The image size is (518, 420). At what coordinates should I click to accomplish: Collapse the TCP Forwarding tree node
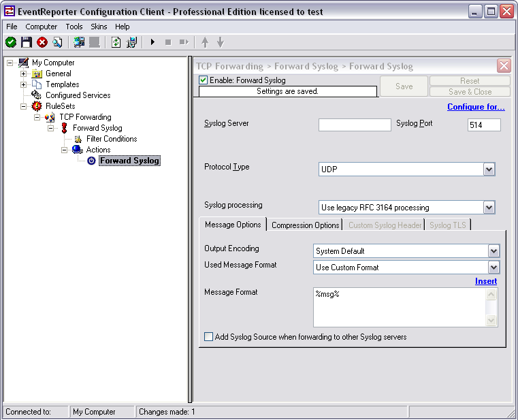point(37,117)
